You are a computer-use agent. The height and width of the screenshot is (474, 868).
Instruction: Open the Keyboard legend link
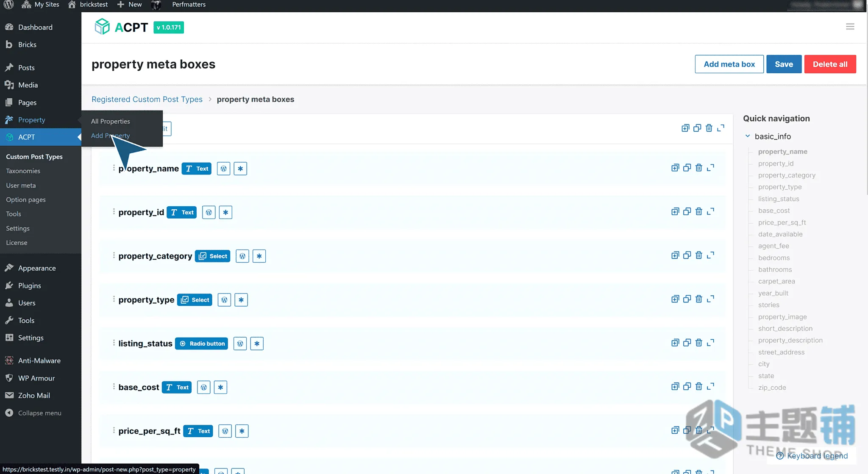[812, 456]
